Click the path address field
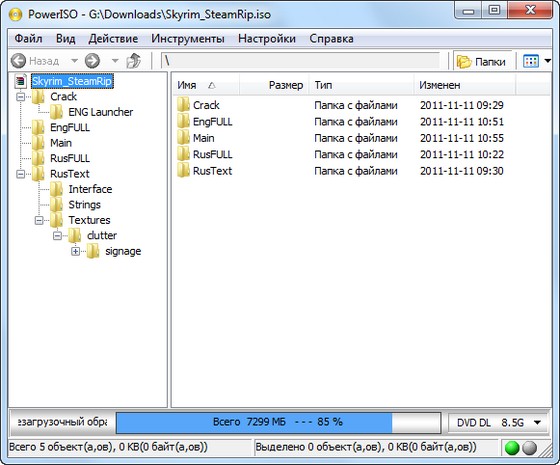The height and width of the screenshot is (465, 560). (300, 61)
